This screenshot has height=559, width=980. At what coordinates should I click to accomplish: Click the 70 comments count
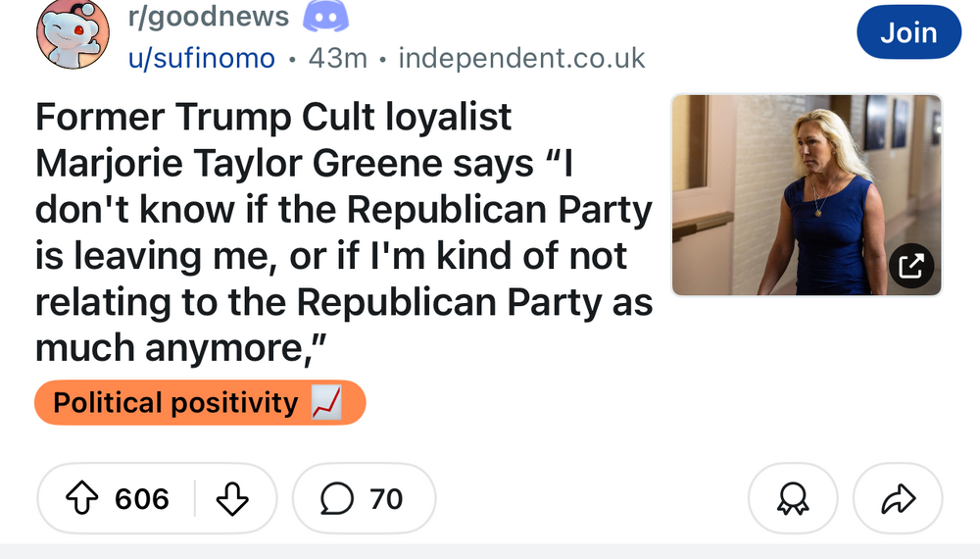point(386,499)
